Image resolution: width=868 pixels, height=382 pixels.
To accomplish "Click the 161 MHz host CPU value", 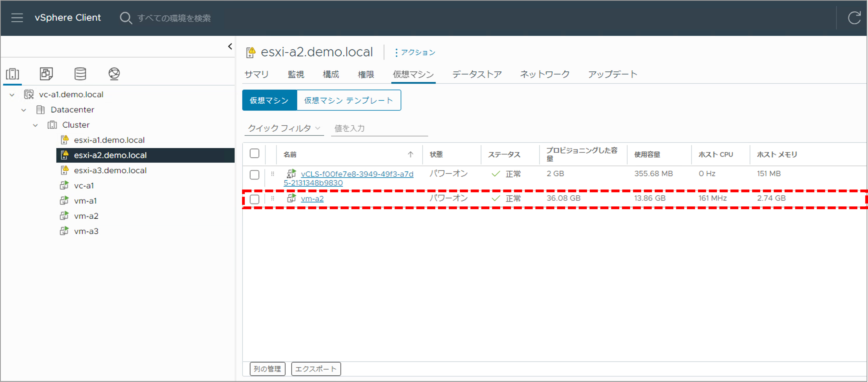I will point(712,198).
